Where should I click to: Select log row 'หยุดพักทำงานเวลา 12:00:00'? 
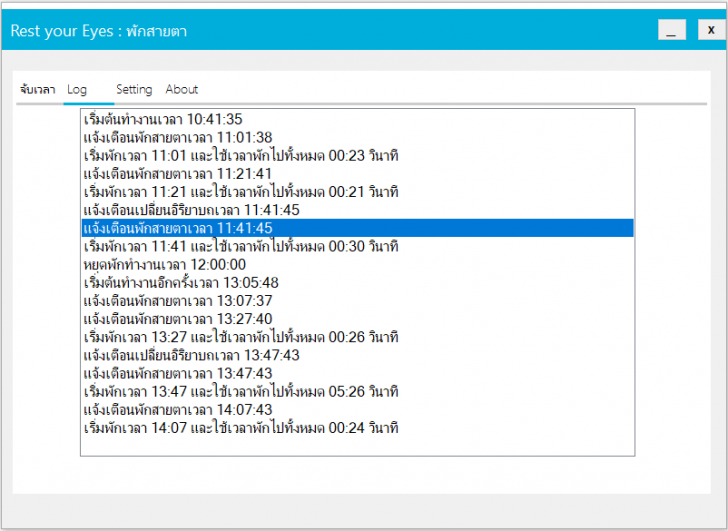tap(358, 265)
